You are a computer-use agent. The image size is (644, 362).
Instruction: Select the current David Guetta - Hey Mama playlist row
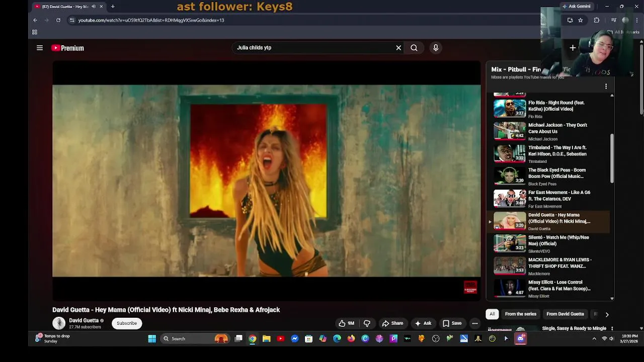point(548,221)
